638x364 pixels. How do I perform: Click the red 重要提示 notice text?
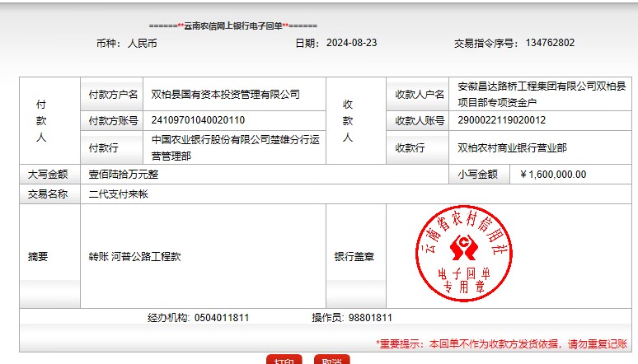(501, 343)
